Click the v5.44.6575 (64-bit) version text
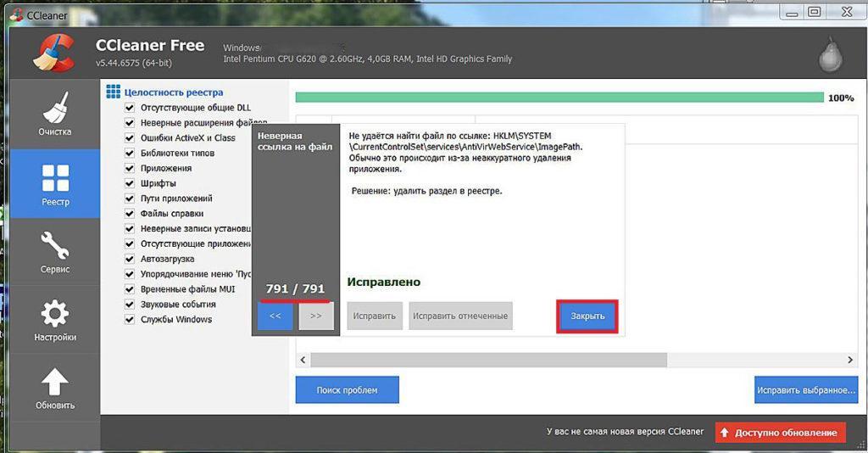868x453 pixels. point(133,63)
